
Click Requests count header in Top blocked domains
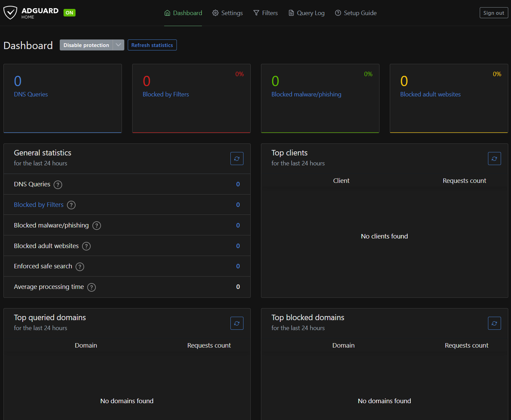pyautogui.click(x=466, y=346)
